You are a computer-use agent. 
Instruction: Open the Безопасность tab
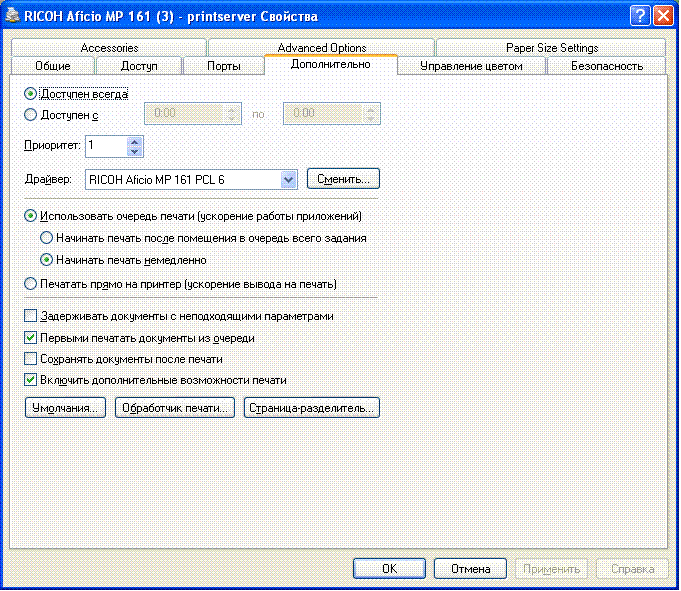607,66
